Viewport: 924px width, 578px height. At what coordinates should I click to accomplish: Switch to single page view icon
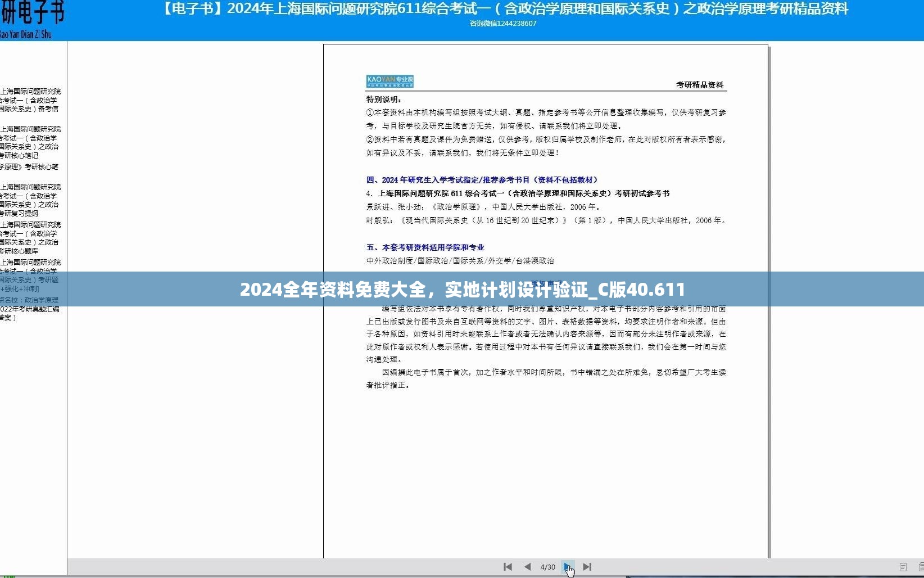coord(903,567)
